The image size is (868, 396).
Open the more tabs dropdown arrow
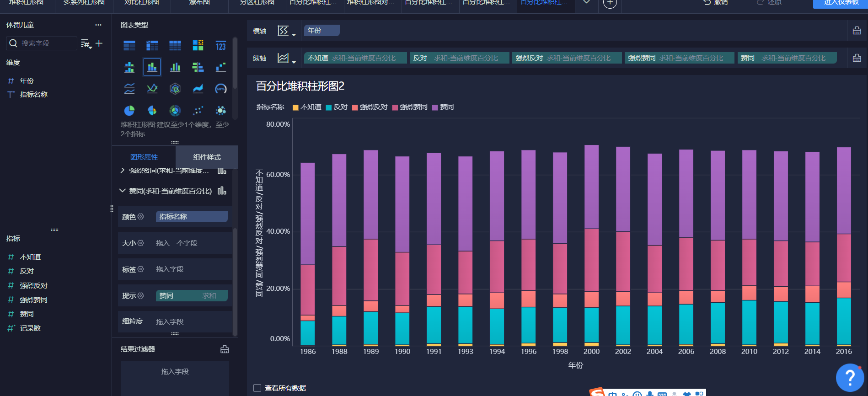pyautogui.click(x=587, y=3)
